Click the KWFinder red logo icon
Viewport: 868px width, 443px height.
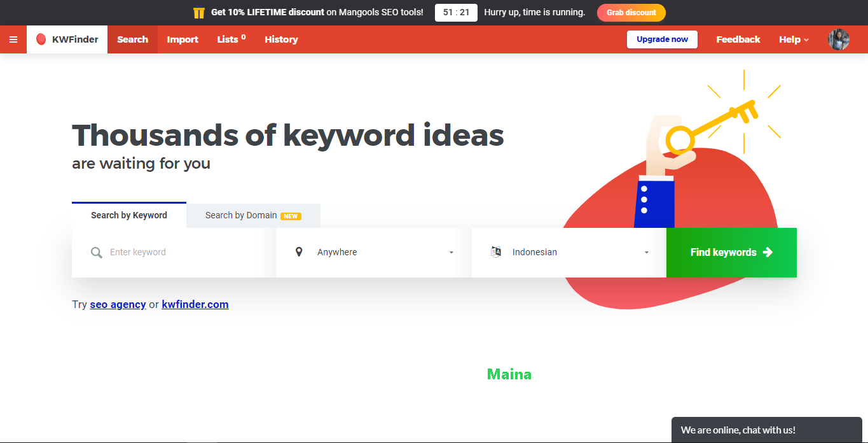[x=41, y=39]
